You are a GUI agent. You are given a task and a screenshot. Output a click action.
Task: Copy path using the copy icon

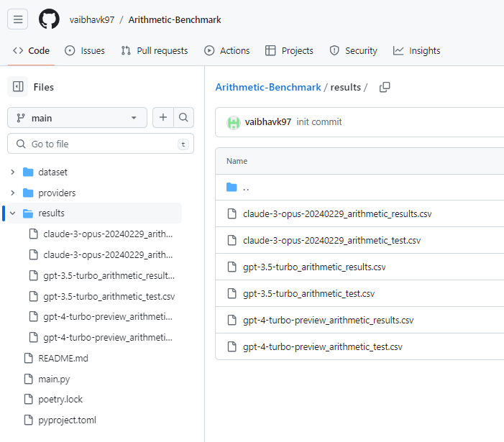pos(385,87)
